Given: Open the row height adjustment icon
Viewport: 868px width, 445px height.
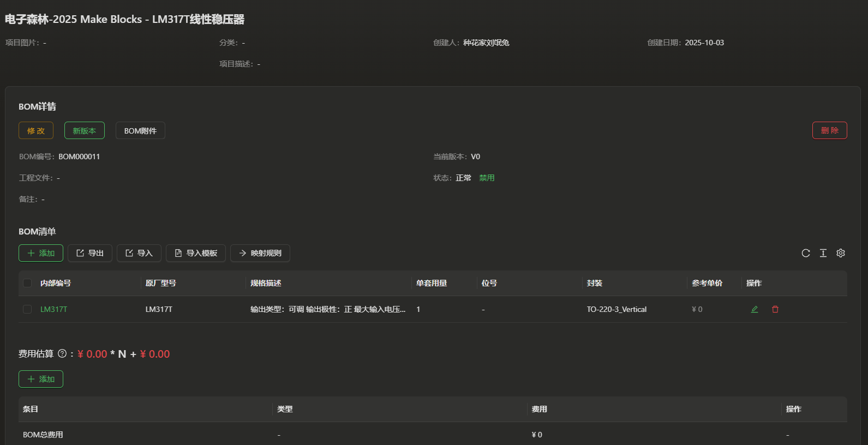Looking at the screenshot, I should pos(823,253).
